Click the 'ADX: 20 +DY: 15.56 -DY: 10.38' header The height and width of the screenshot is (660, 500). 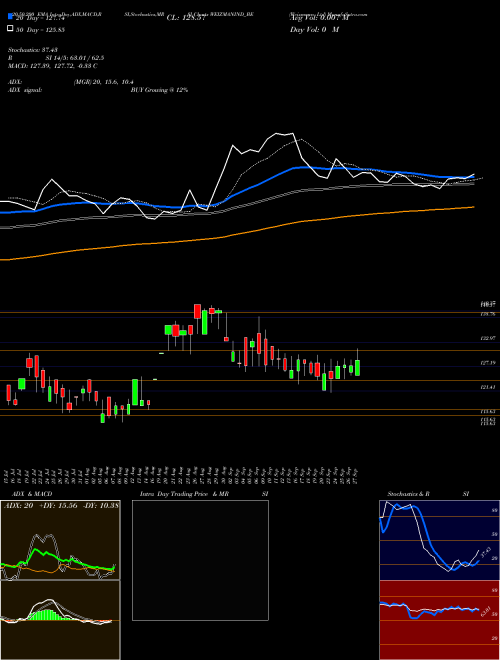click(61, 505)
